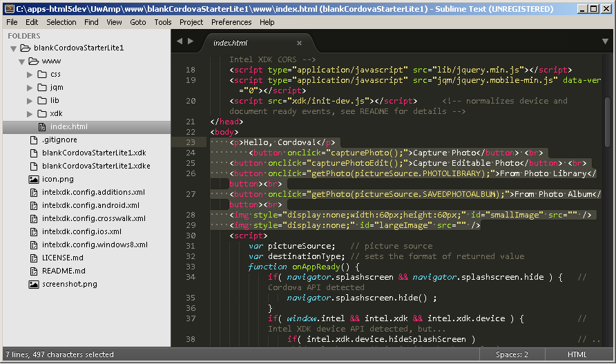
Task: Expand the css folder
Action: [x=30, y=75]
